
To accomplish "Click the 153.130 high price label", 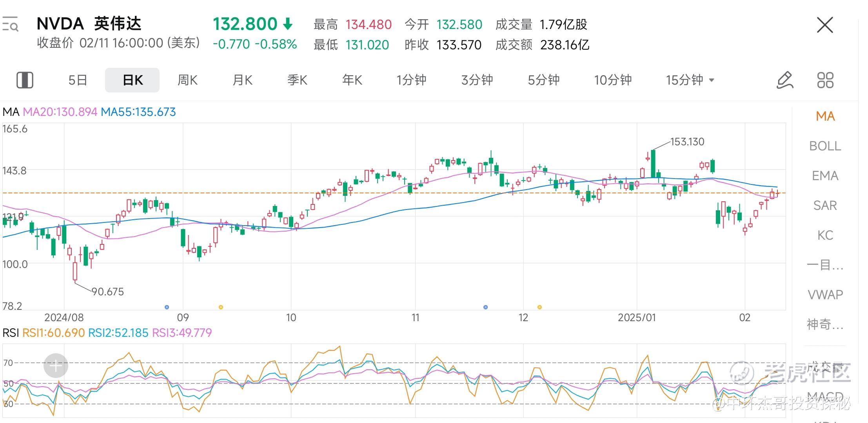I will (x=687, y=141).
